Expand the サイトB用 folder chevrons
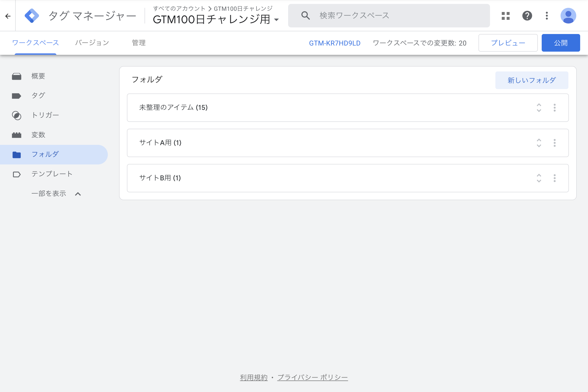The height and width of the screenshot is (392, 588). (x=539, y=178)
